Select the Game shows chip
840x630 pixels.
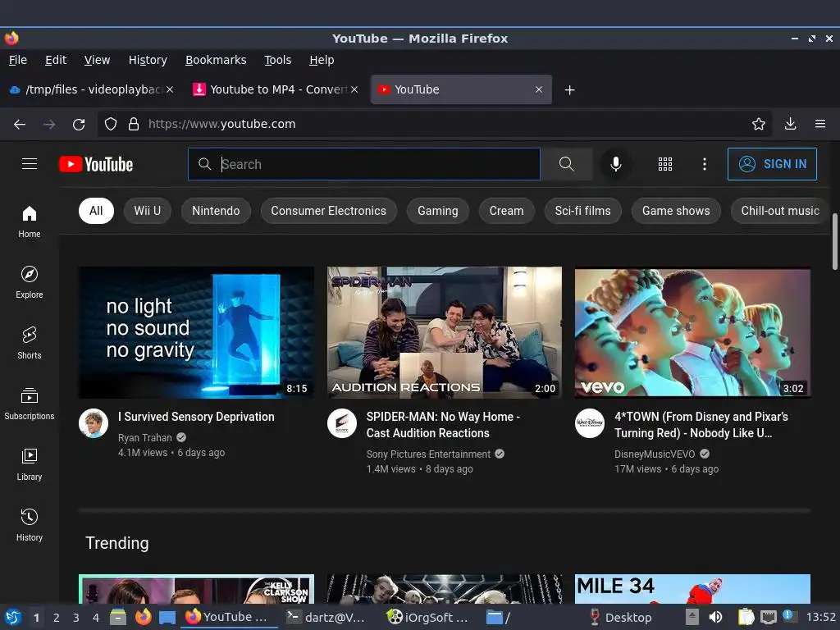(676, 211)
